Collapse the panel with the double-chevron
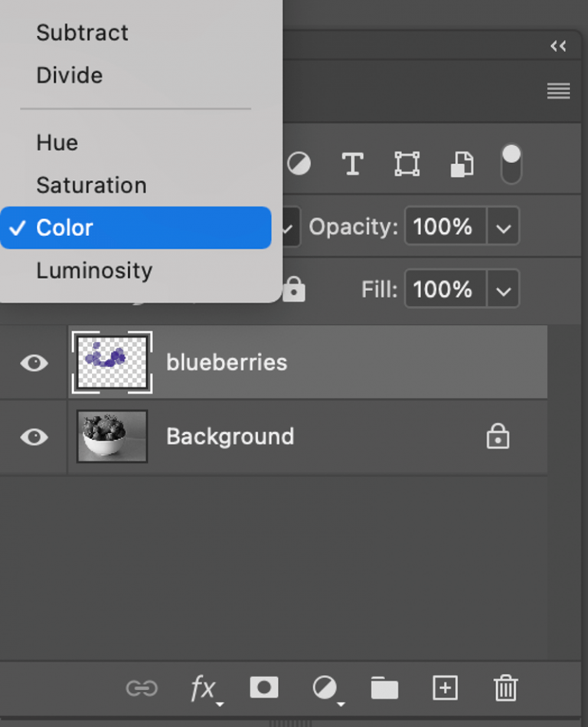Image resolution: width=588 pixels, height=727 pixels. [x=558, y=46]
